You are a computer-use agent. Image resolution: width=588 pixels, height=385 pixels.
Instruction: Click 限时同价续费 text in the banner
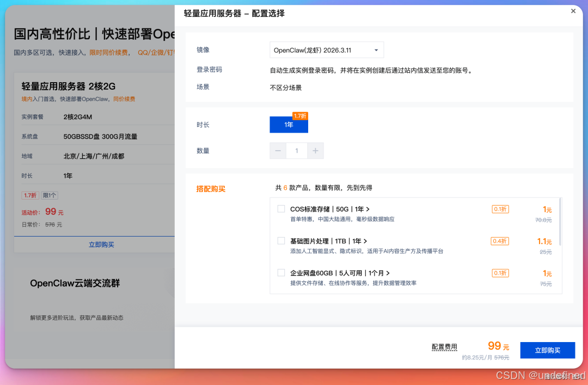pyautogui.click(x=108, y=52)
